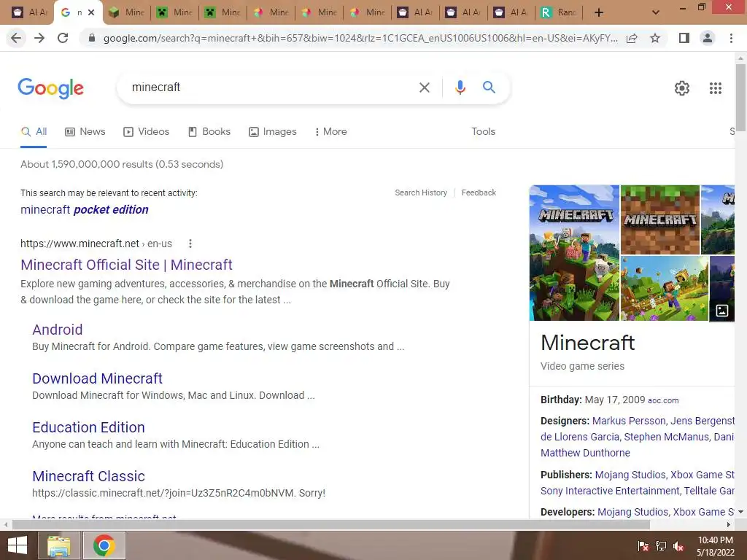Open more images icon in knowledge panel
747x560 pixels.
(x=721, y=311)
